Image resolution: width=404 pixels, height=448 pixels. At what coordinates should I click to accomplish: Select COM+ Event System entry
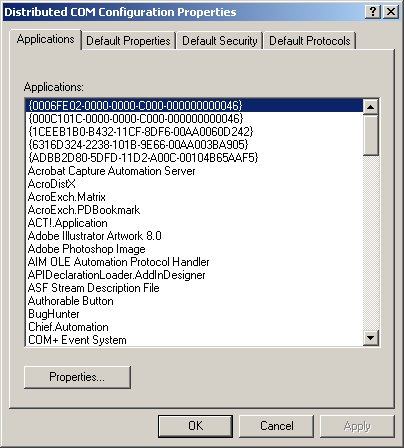tap(194, 340)
